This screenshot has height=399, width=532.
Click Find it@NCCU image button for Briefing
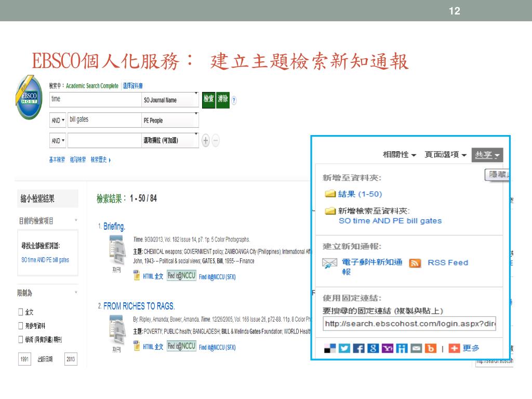click(x=181, y=275)
